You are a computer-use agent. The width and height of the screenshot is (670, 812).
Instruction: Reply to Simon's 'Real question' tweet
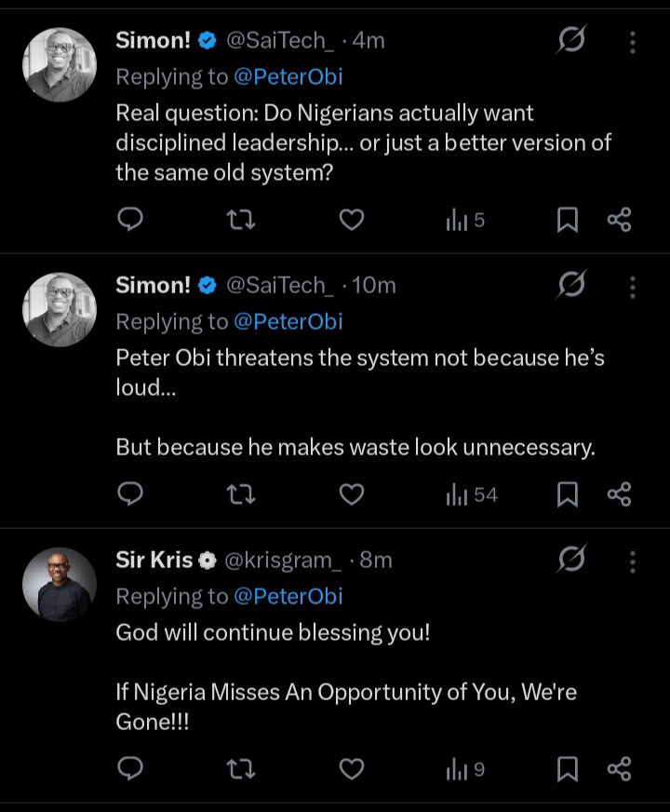point(131,220)
